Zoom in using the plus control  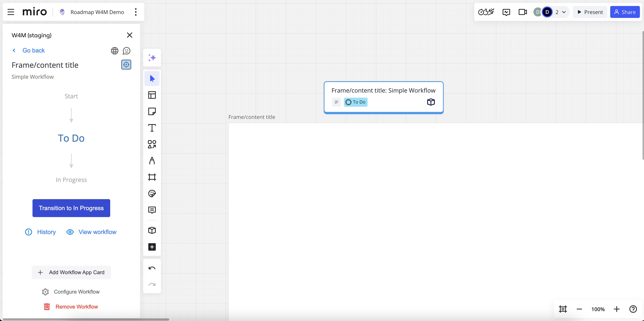pyautogui.click(x=617, y=309)
